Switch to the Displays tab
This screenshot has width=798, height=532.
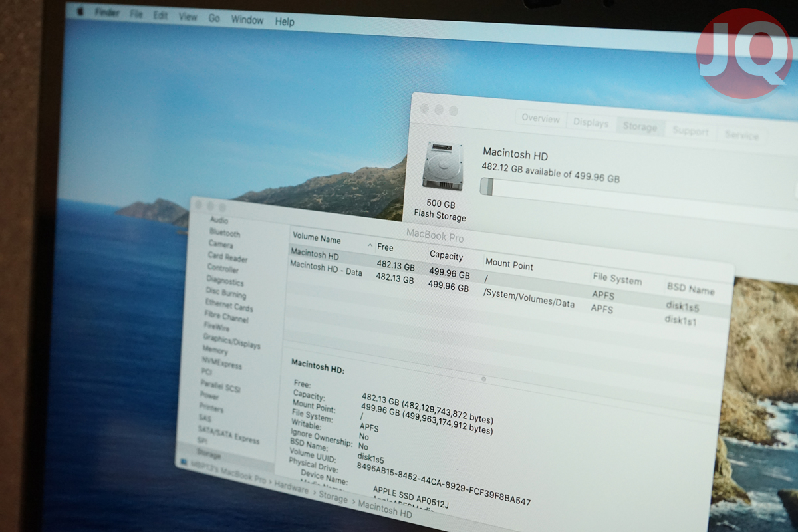[591, 123]
